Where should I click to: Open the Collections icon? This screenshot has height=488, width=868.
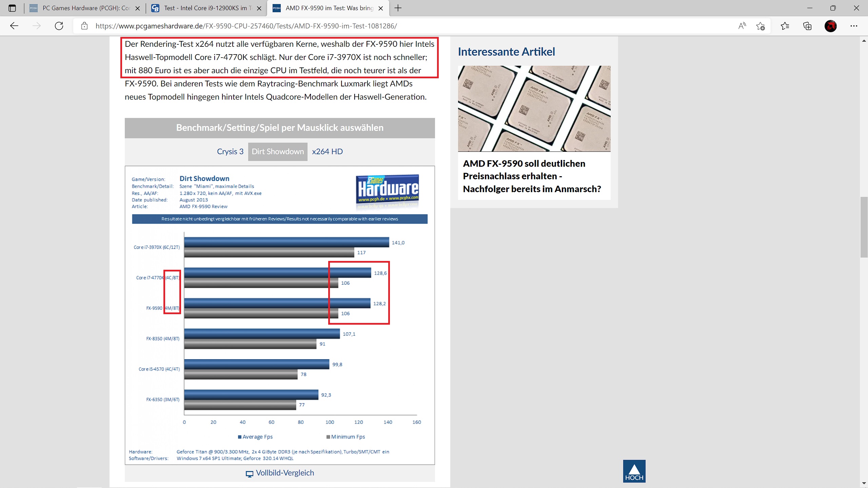(x=807, y=26)
